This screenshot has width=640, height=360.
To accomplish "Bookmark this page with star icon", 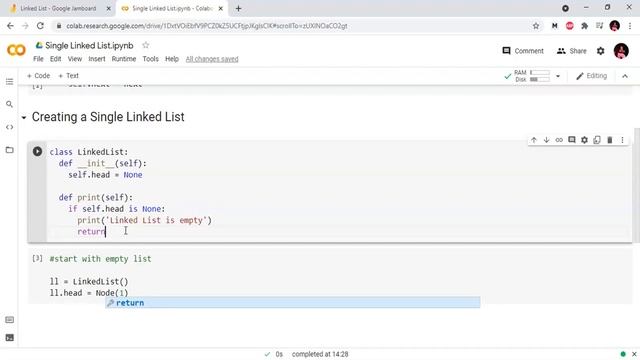I will coord(536,26).
